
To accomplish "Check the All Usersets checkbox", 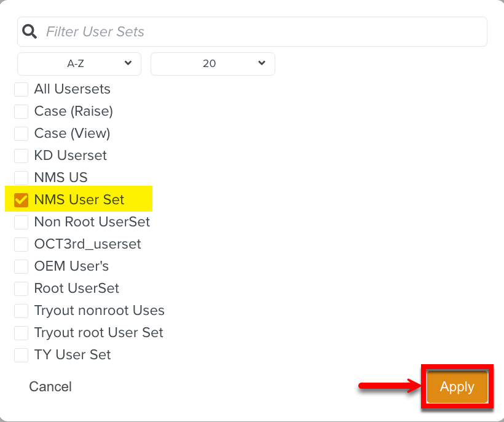I will [22, 89].
